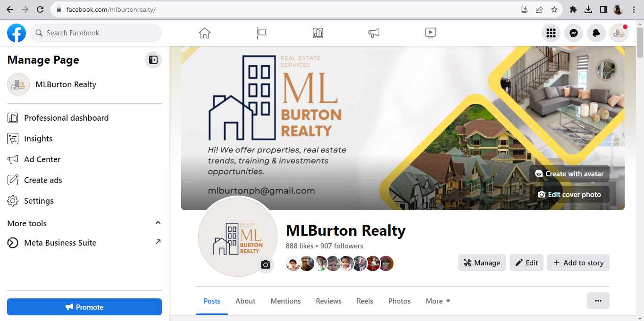Click Add to story button
The height and width of the screenshot is (321, 644).
[578, 263]
